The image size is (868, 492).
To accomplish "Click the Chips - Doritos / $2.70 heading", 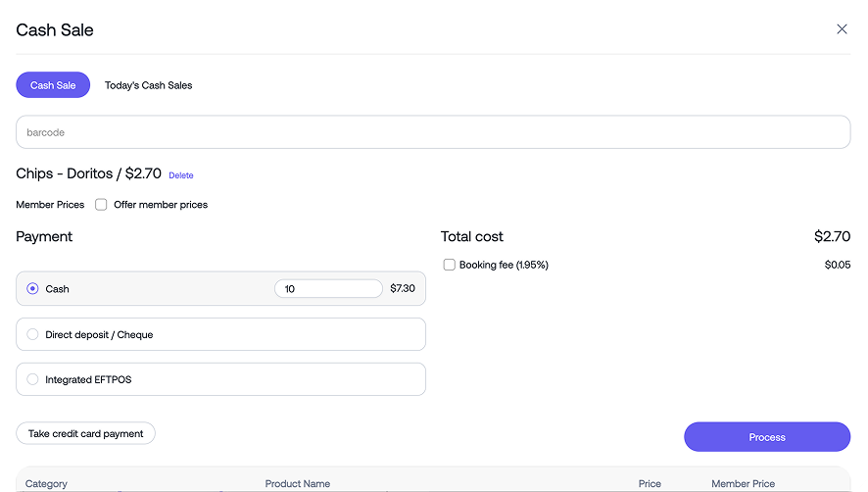I will click(x=88, y=173).
